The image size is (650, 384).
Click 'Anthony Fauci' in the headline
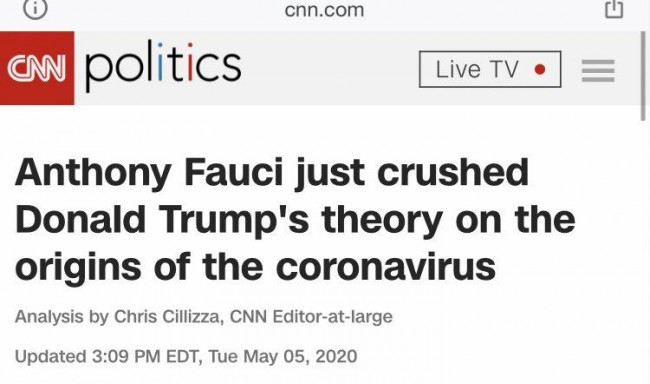[149, 173]
